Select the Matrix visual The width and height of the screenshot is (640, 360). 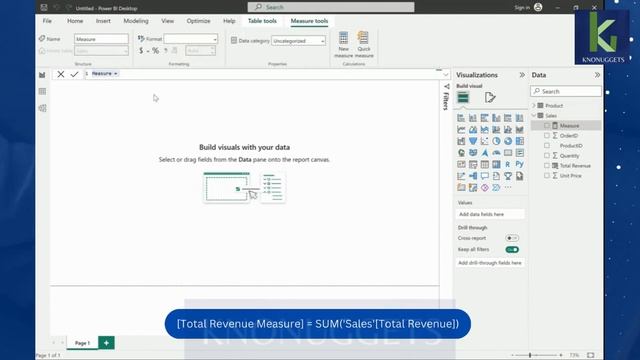click(x=496, y=164)
